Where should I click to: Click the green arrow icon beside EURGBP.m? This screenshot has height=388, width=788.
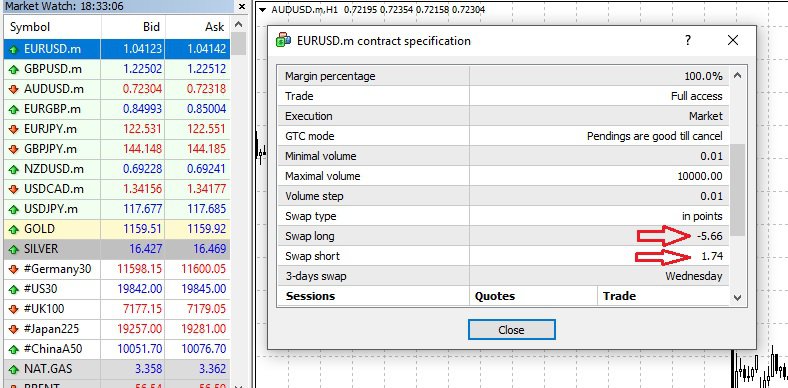(14, 110)
